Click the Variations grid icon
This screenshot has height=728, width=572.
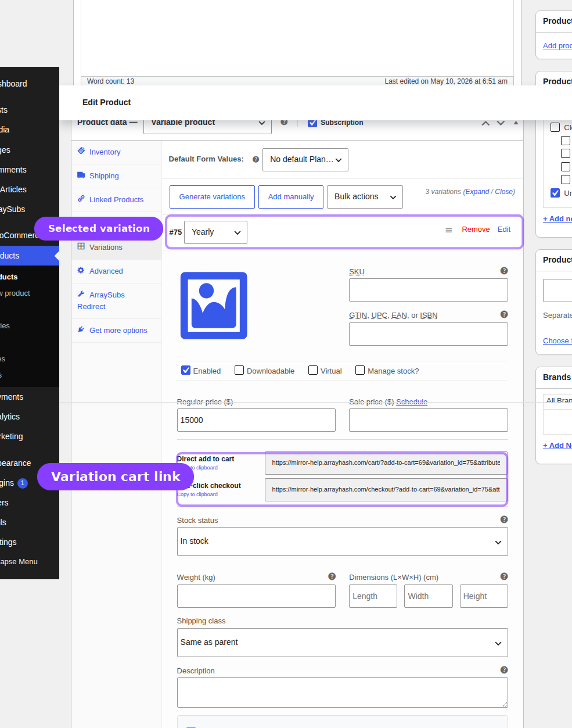point(81,246)
